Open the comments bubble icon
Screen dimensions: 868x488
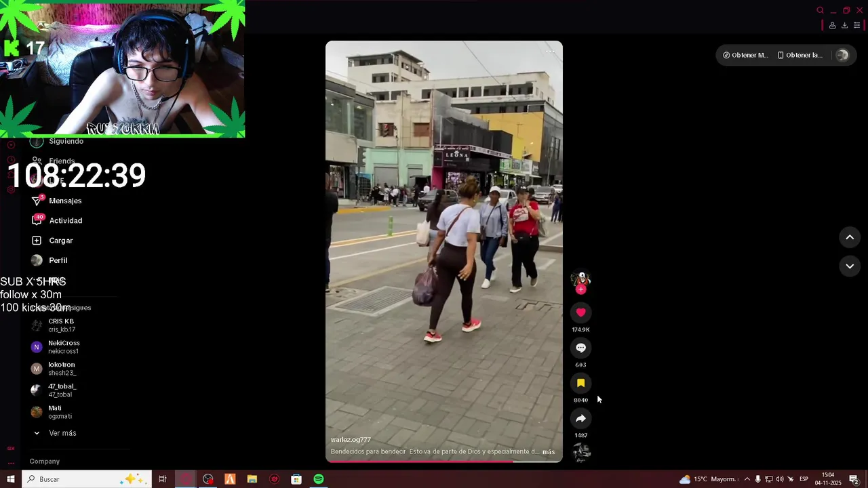[x=580, y=348]
